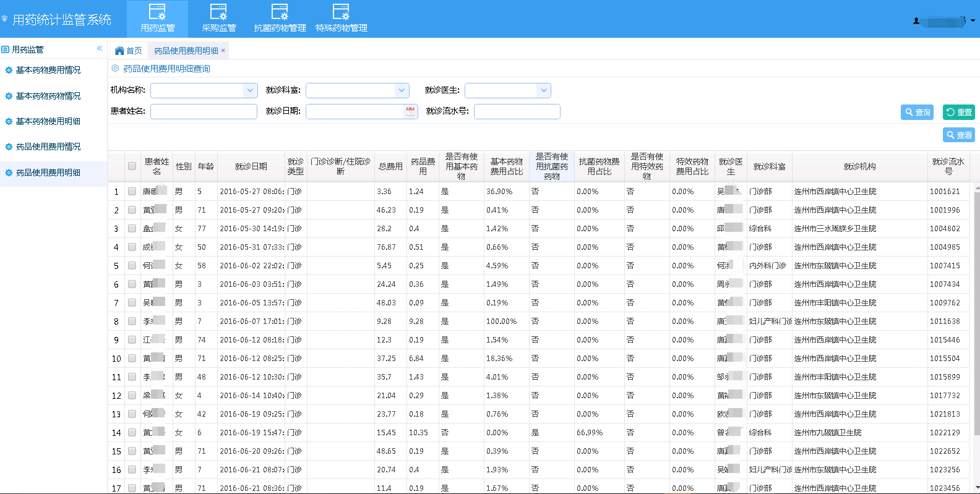Click the user account avatar icon
Viewport: 980px width, 494px height.
coord(916,21)
